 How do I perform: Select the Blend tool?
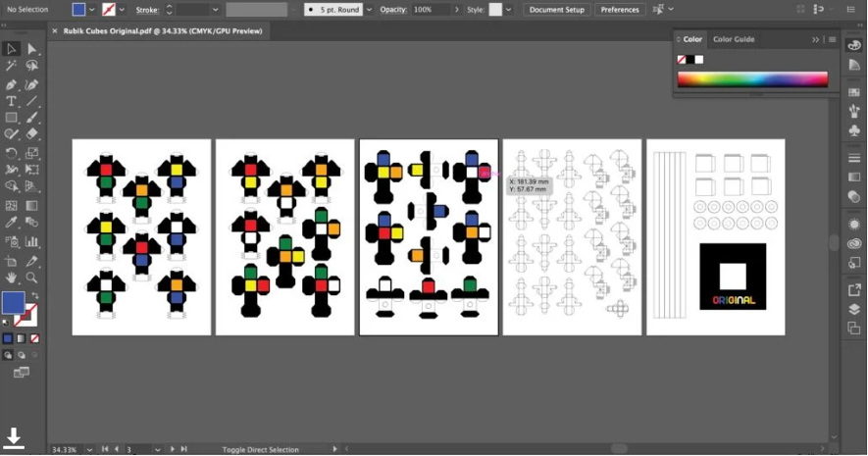pos(32,223)
